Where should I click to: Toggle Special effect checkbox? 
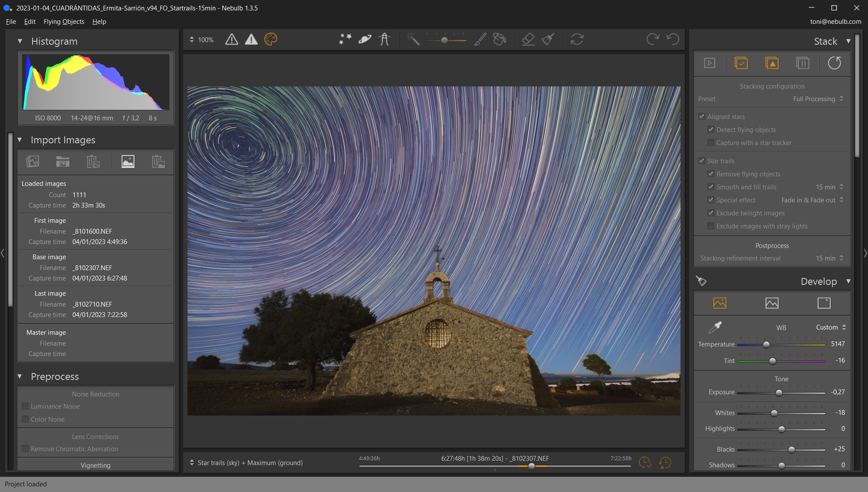[x=711, y=200]
